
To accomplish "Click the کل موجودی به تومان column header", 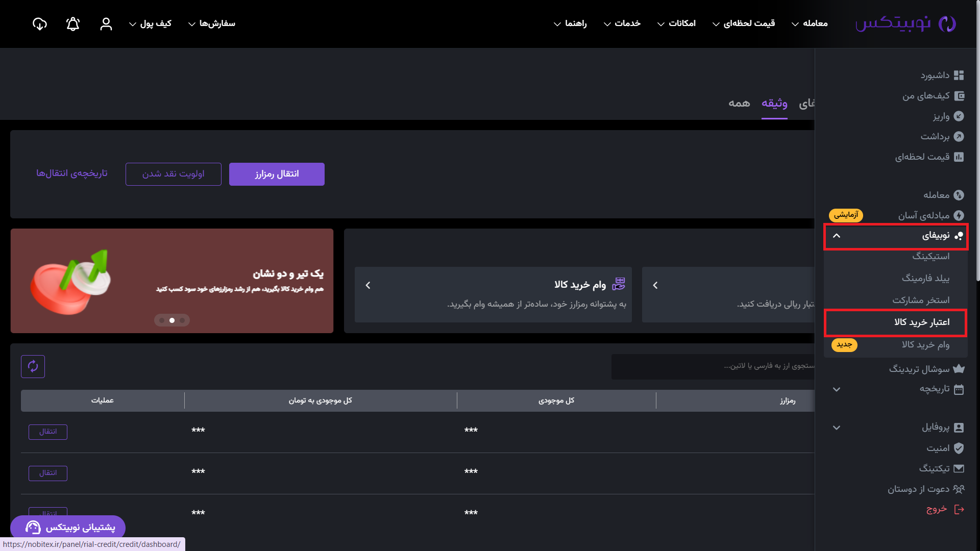I will pos(321,400).
